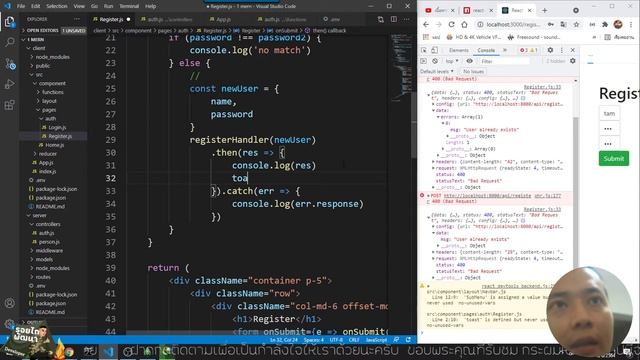Open the Chrome extensions puzzle icon

click(605, 24)
